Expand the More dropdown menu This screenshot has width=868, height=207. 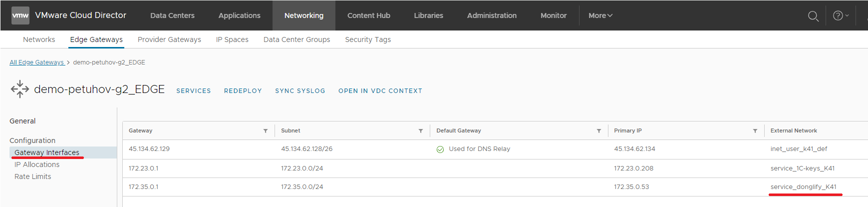(600, 15)
